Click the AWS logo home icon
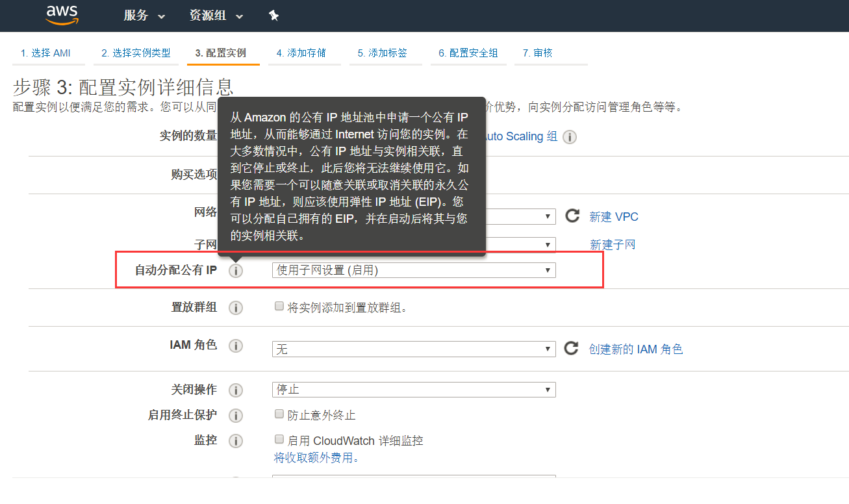849x504 pixels. (62, 16)
